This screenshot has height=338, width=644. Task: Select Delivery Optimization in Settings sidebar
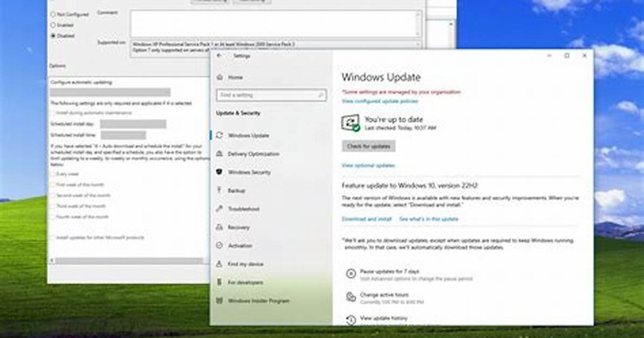point(254,154)
